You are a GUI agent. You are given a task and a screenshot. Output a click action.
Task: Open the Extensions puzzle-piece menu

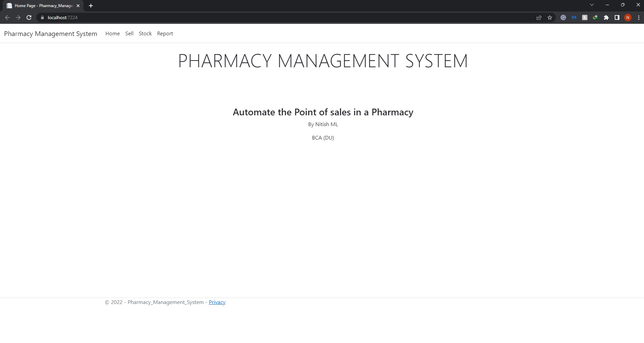click(x=606, y=17)
